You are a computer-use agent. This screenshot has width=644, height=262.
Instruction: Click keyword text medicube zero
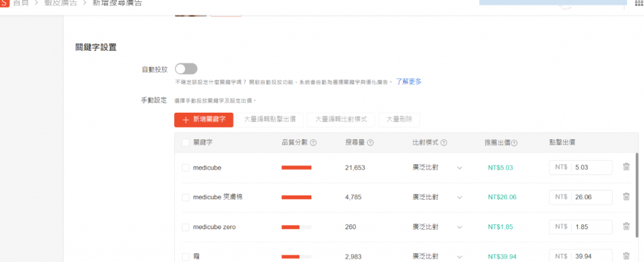[x=214, y=227]
